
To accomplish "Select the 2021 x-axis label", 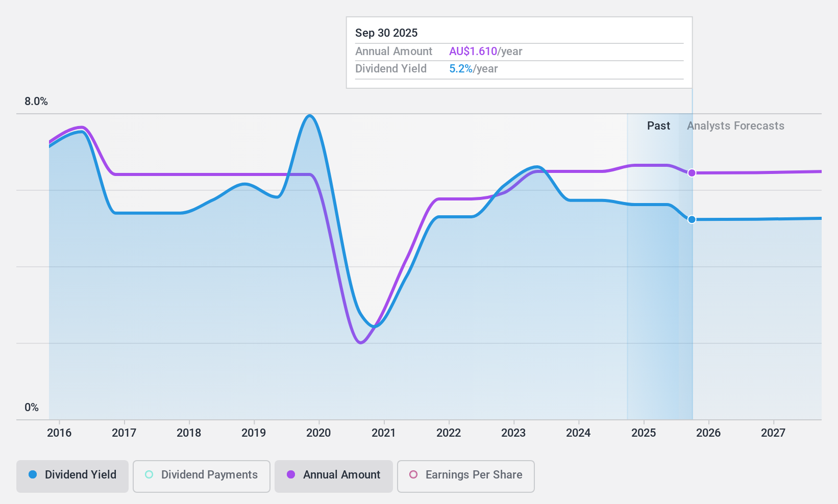I will coord(383,433).
